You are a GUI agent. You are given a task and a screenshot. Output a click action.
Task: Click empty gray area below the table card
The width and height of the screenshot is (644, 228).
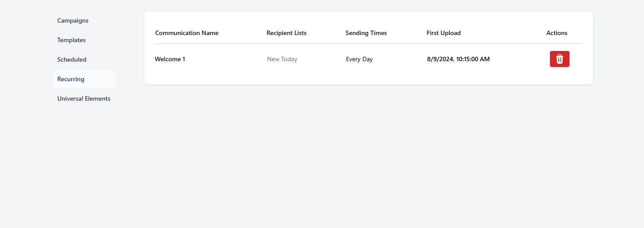[369, 155]
